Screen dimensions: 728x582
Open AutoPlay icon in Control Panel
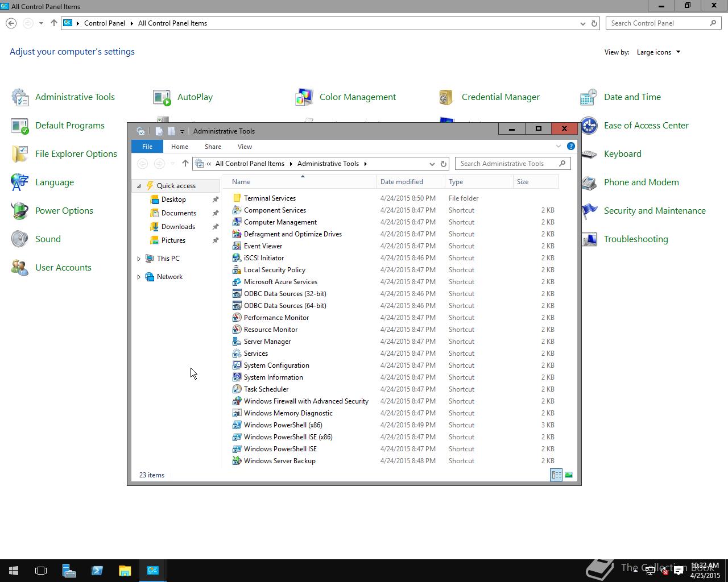[x=162, y=97]
